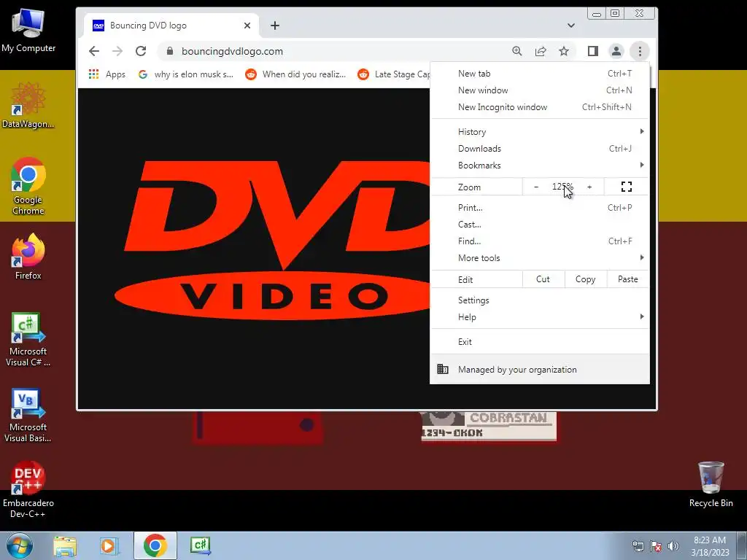Open Windows Explorer from taskbar
The width and height of the screenshot is (747, 560).
[x=65, y=545]
